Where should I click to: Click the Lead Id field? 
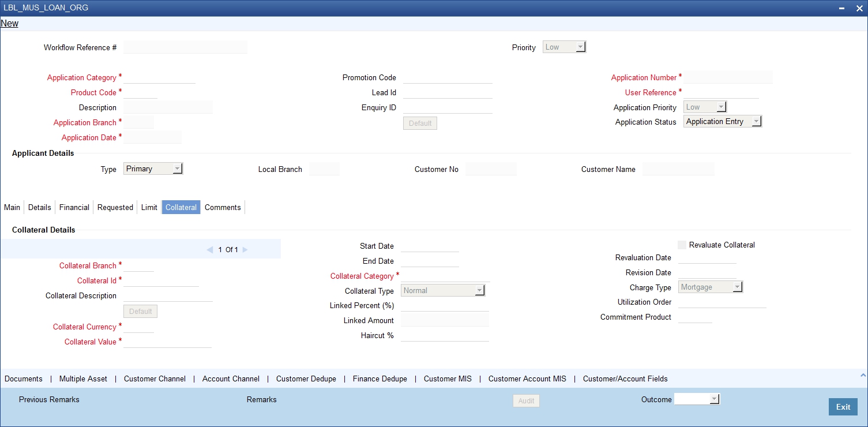448,92
